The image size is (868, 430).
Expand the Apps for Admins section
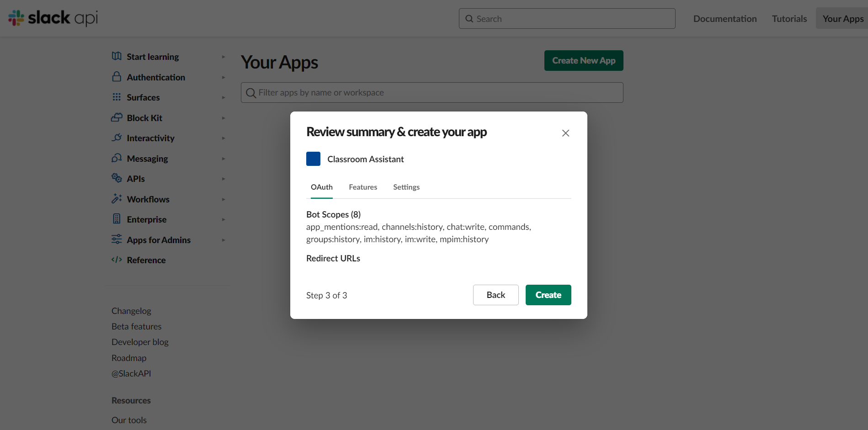(x=224, y=240)
